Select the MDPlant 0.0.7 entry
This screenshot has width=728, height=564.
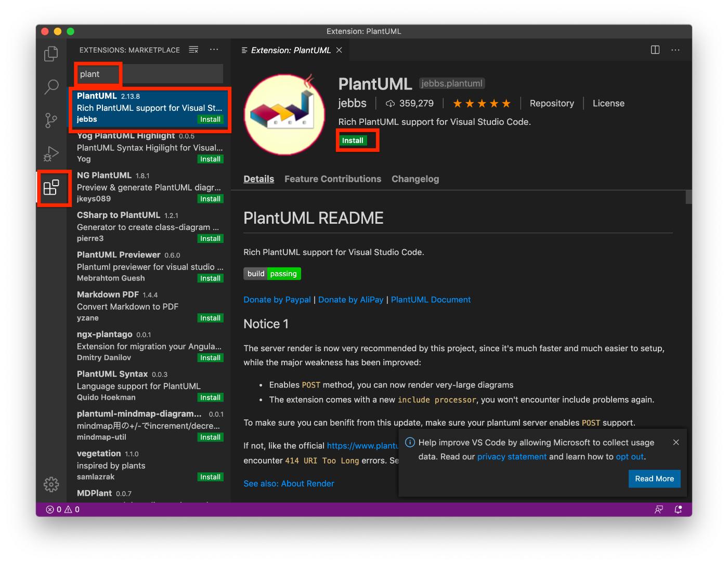(150, 494)
